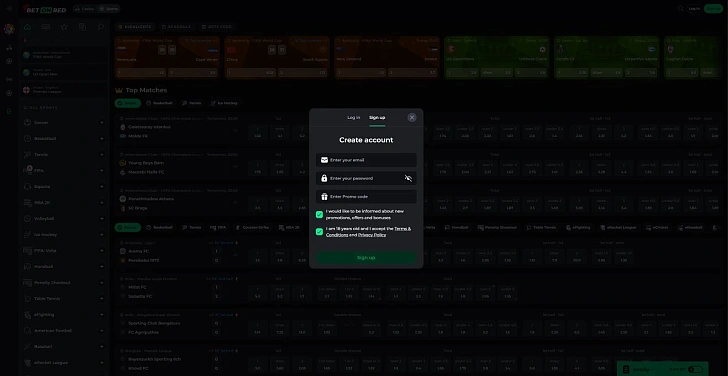Expand the Basketball sport category
728x376 pixels.
coord(102,138)
